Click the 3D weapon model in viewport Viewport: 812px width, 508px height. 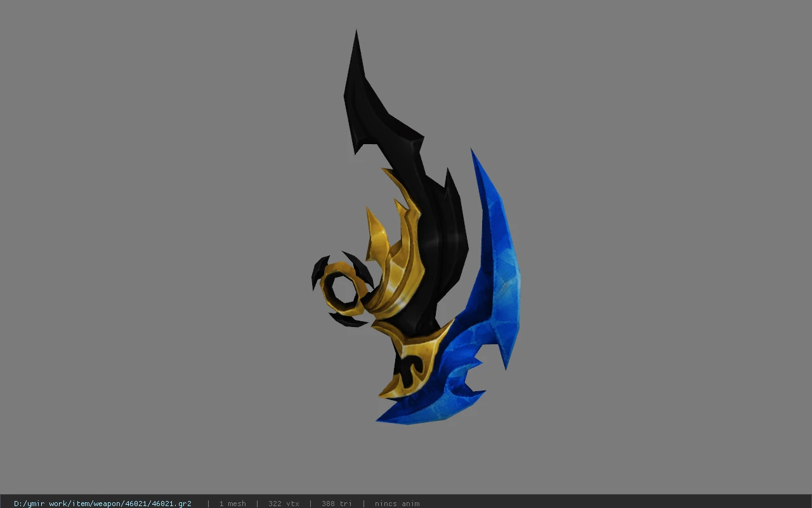coord(416,227)
